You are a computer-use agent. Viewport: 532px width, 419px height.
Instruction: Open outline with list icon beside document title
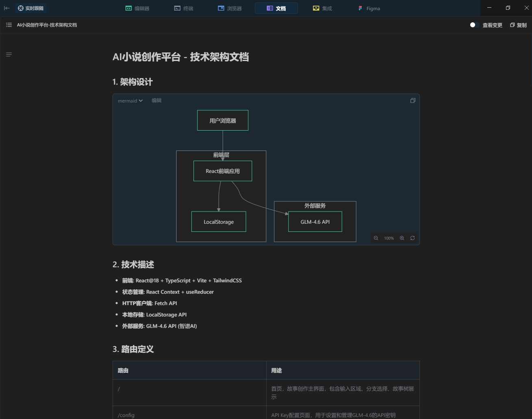click(9, 25)
